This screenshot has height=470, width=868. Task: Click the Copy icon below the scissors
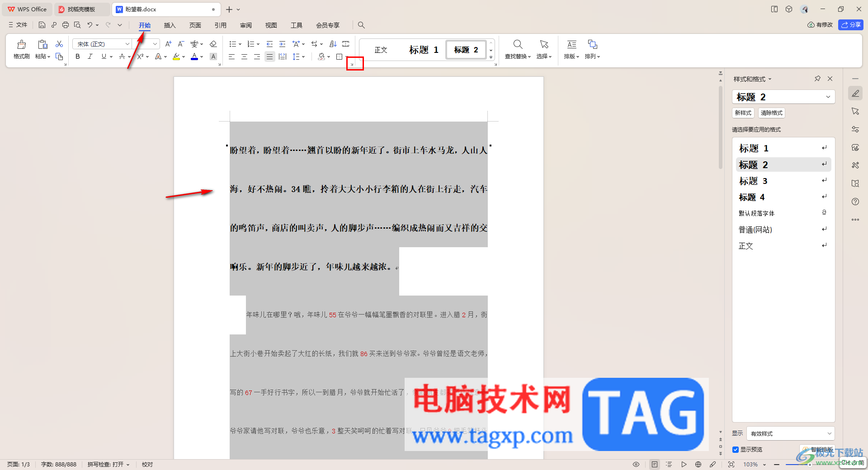coord(59,56)
